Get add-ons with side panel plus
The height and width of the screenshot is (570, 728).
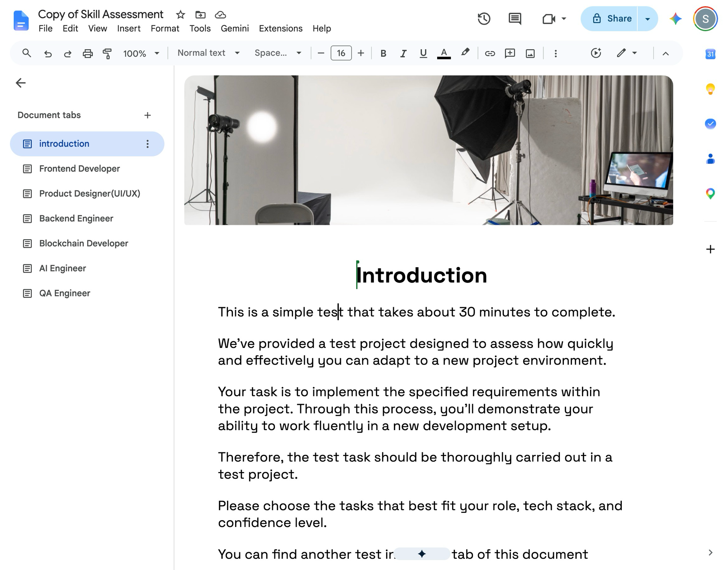(710, 249)
